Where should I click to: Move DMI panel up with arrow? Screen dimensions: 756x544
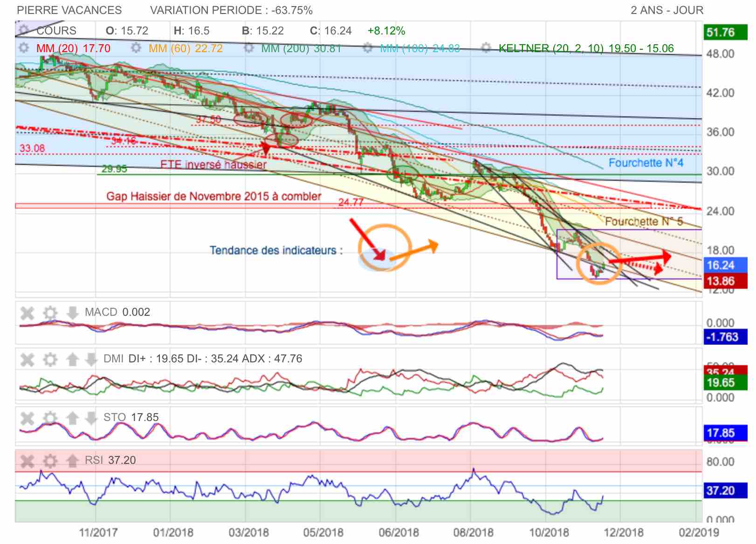click(72, 359)
